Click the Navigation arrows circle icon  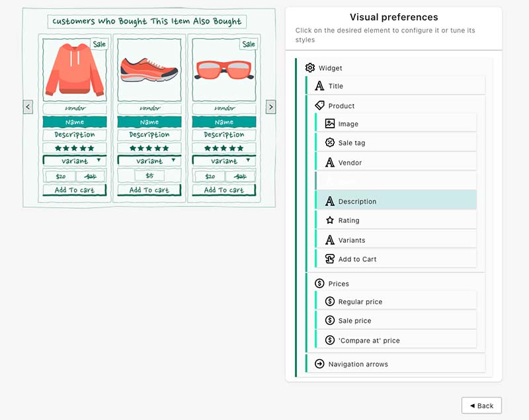pyautogui.click(x=320, y=364)
